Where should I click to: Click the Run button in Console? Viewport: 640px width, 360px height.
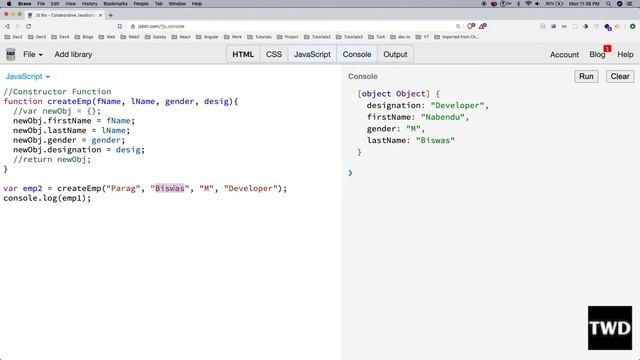pyautogui.click(x=586, y=76)
